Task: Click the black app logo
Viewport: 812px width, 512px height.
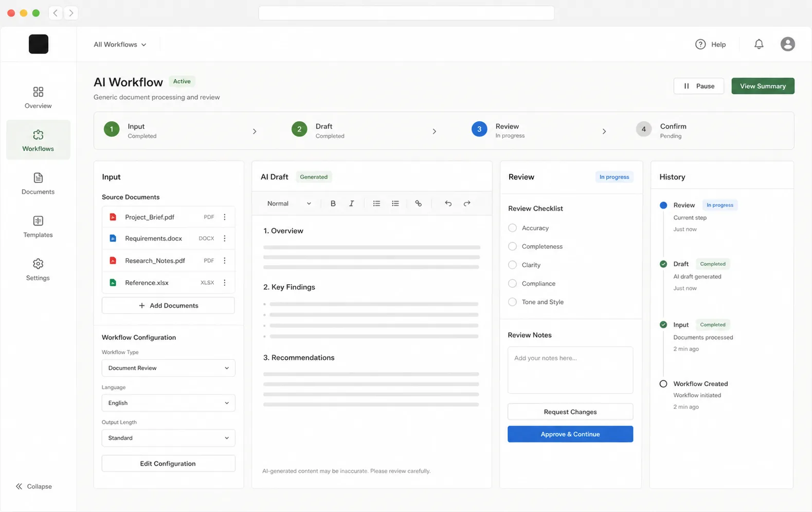Action: 39,44
